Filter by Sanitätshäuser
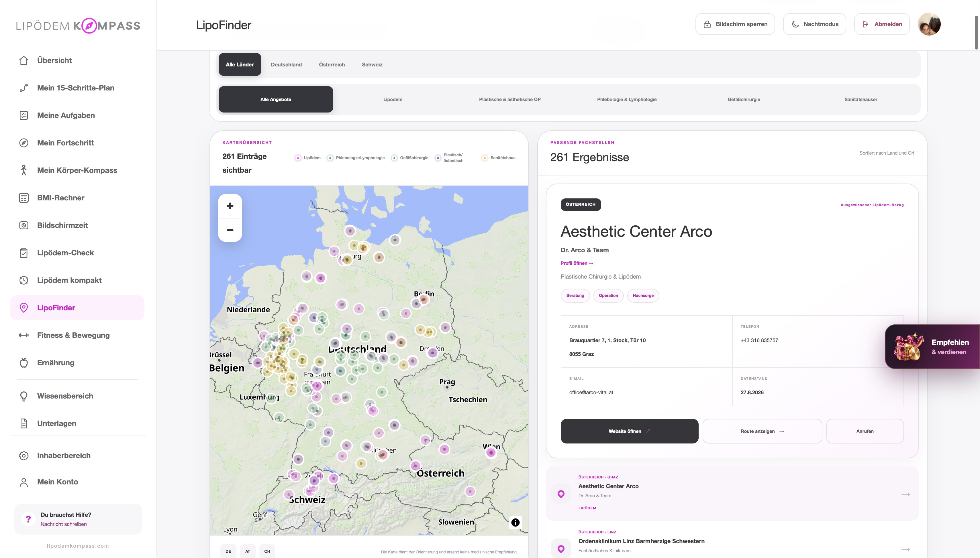 coord(861,99)
